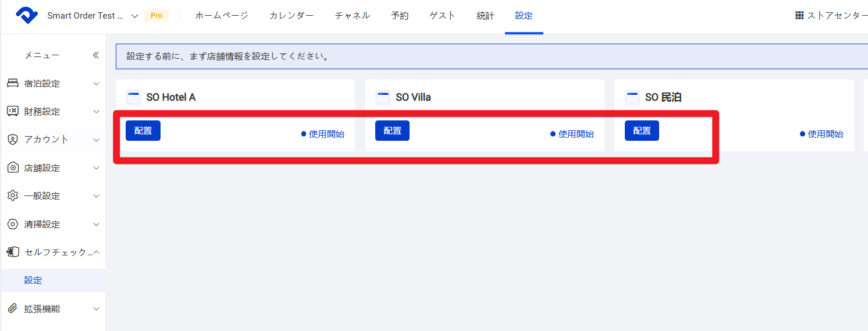This screenshot has width=868, height=331.
Task: Expand the 宿泊設定 section chevron
Action: point(97,84)
